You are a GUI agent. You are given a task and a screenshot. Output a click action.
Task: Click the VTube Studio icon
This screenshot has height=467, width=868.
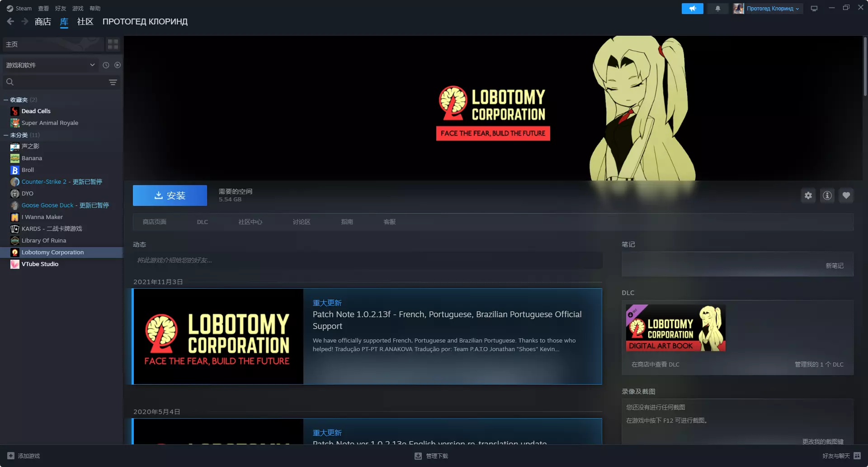15,264
